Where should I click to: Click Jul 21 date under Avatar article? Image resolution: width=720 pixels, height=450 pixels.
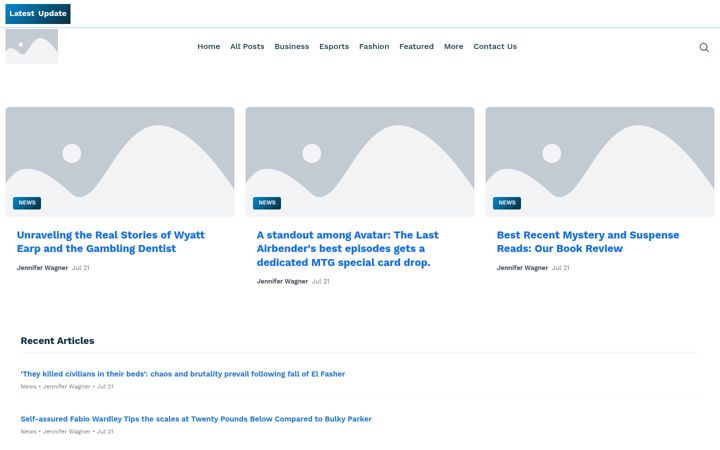point(321,281)
